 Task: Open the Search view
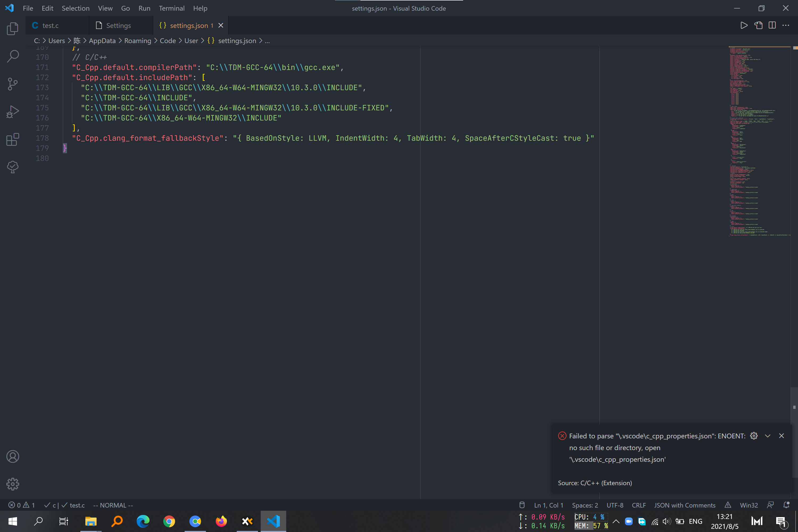[13, 56]
